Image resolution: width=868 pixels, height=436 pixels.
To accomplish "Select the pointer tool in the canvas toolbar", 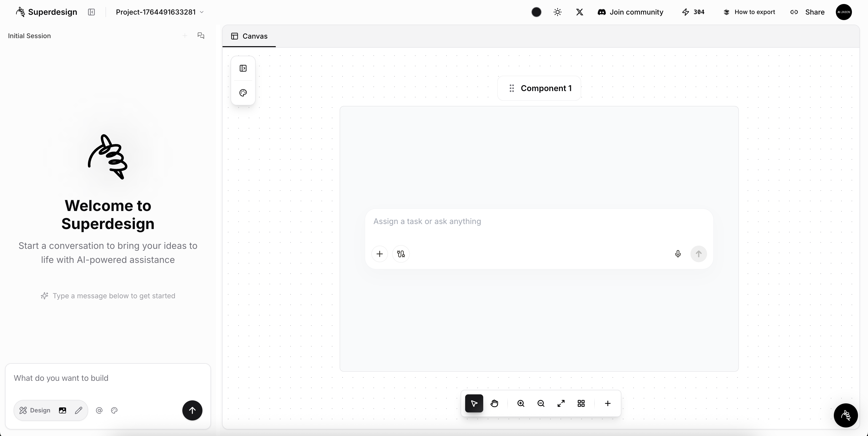I will click(x=474, y=403).
